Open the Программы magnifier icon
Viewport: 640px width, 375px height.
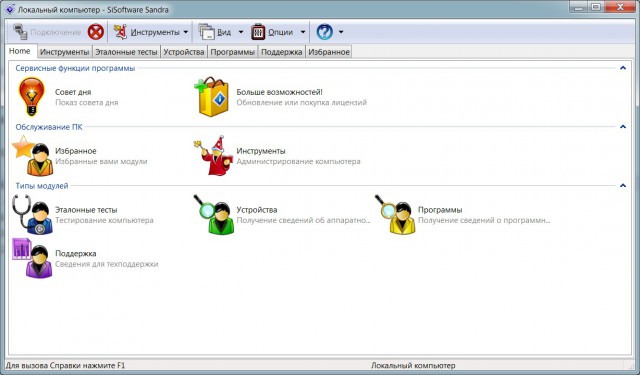pos(395,215)
